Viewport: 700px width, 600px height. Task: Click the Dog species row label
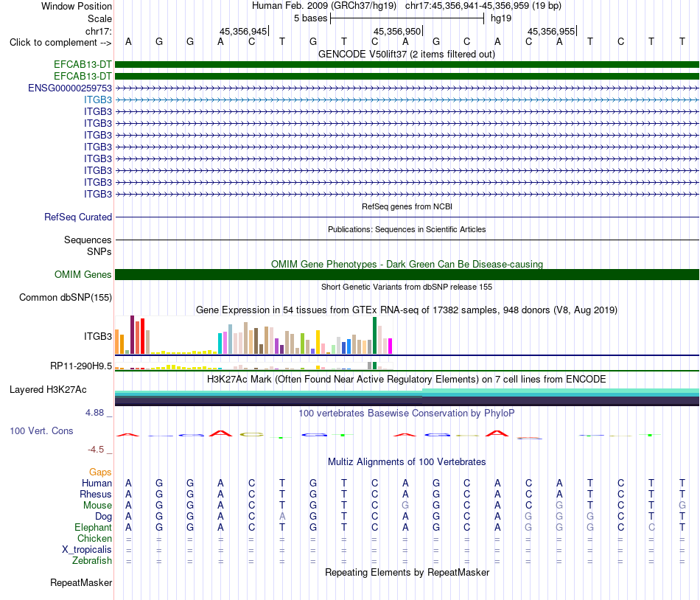103,517
